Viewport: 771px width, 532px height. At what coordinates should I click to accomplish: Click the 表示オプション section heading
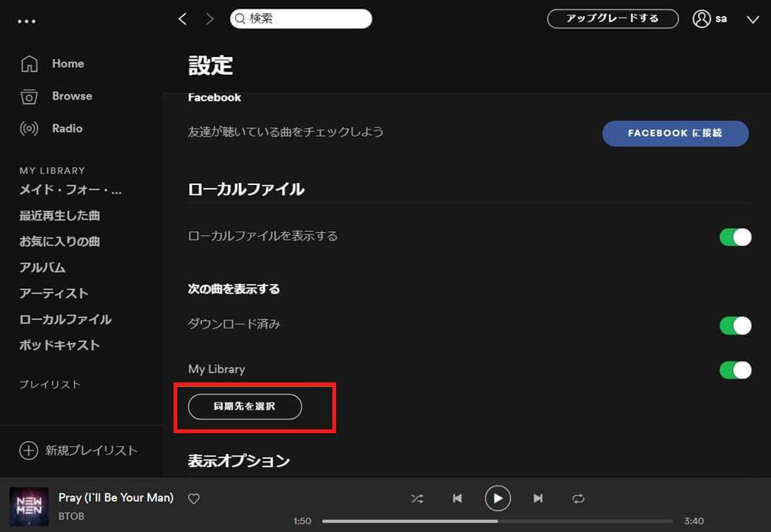click(x=239, y=461)
